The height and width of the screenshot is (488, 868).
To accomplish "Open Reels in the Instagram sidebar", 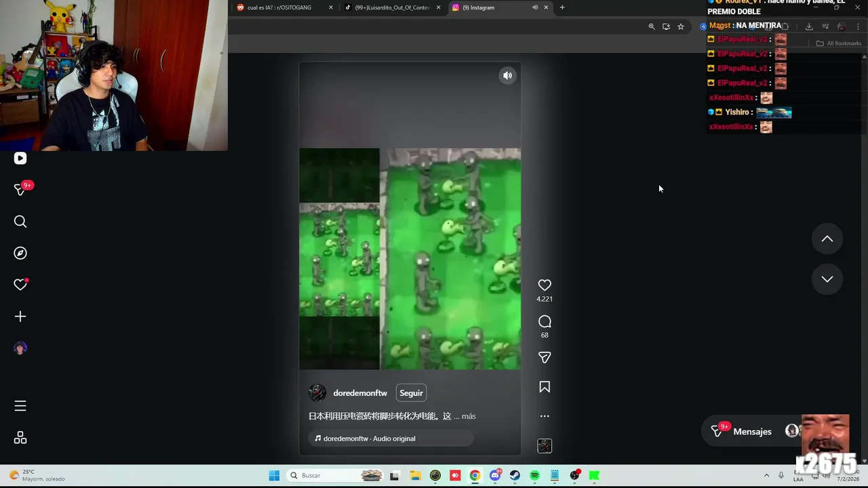I will pos(20,159).
